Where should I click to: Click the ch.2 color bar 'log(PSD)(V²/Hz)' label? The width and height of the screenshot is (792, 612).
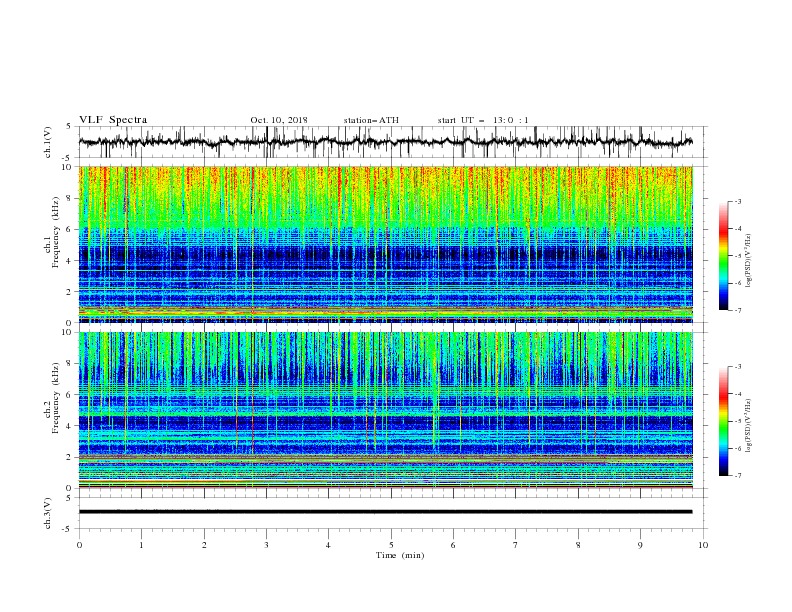point(748,426)
